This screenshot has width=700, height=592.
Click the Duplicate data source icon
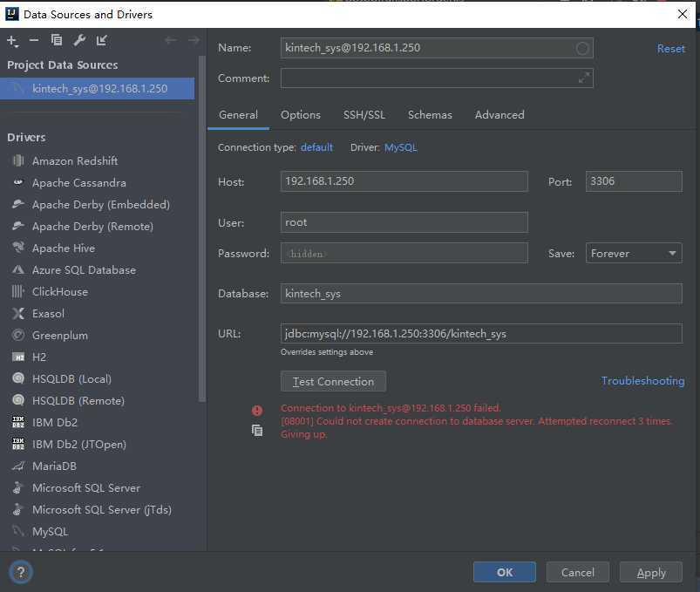[x=57, y=40]
